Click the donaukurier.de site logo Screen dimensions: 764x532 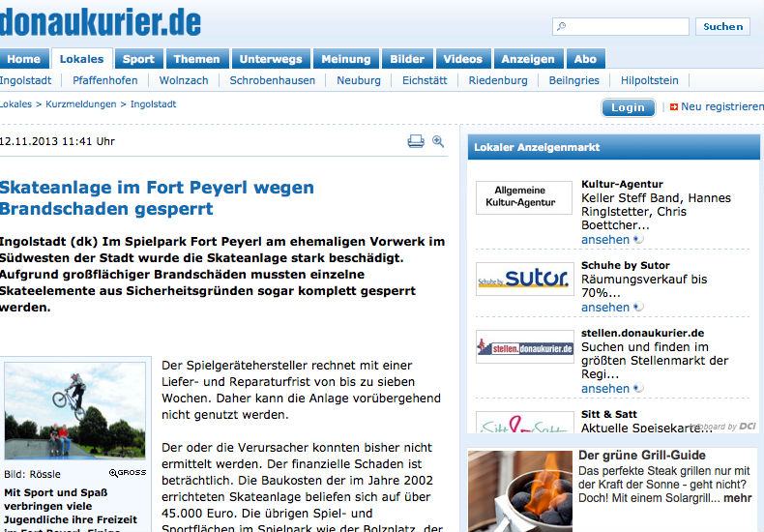click(101, 21)
